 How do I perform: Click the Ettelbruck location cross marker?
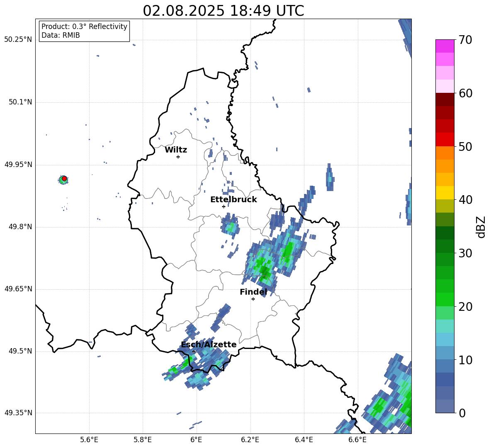pos(224,206)
